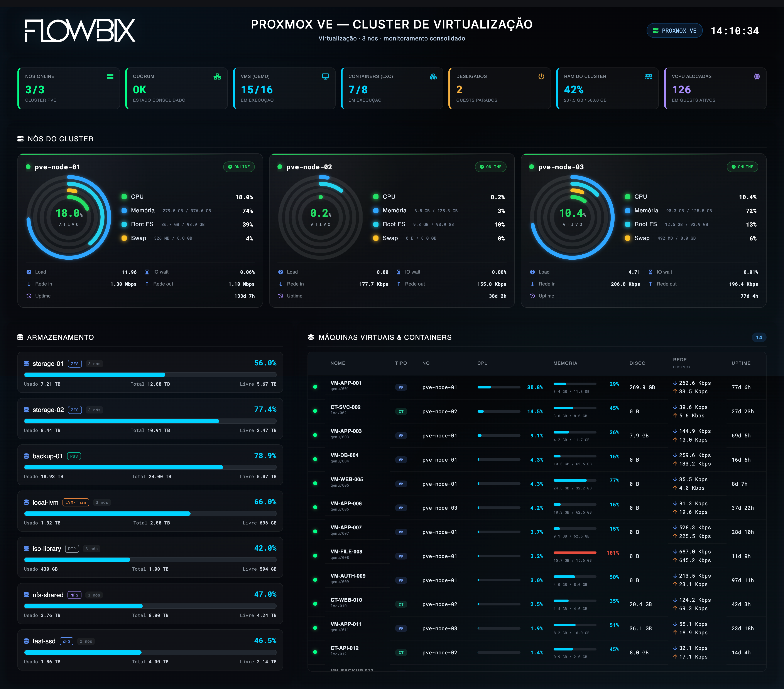Click the green status dot of VM-AUTH-009
The image size is (784, 689).
point(315,580)
